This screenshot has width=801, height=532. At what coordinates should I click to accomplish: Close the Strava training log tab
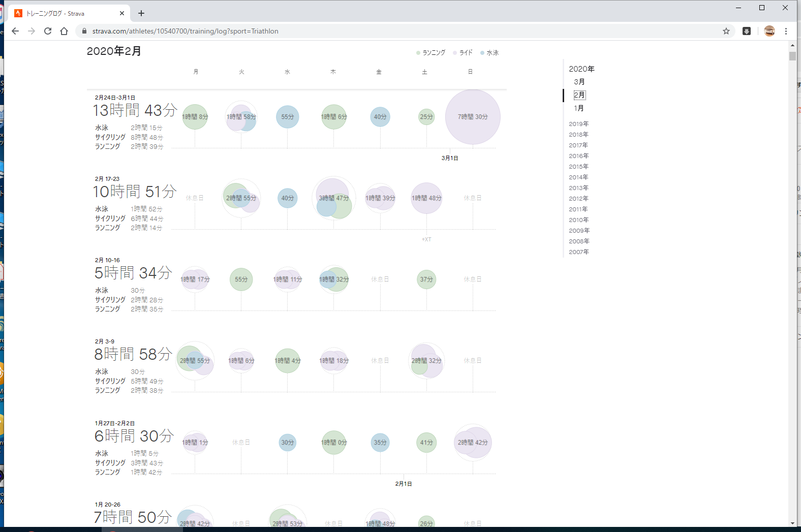coord(122,13)
